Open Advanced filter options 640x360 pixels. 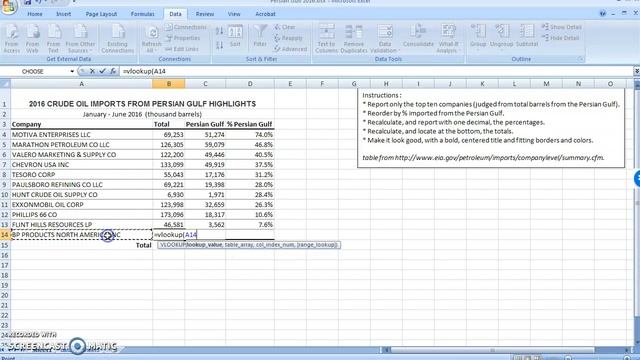[290, 49]
